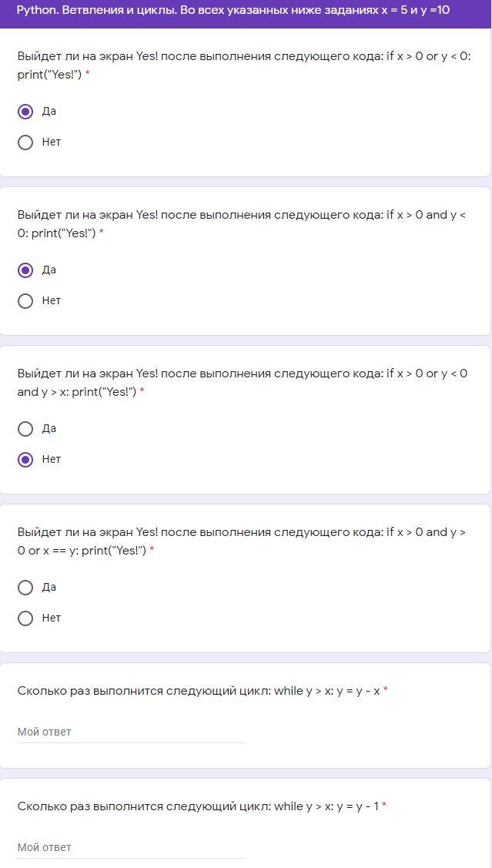
Task: Focus answer field for 'y = y - x' loop
Action: [131, 732]
